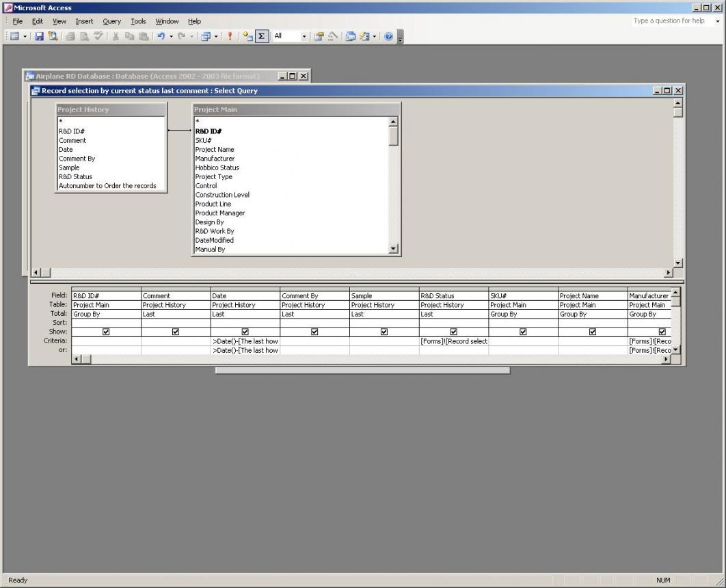Viewport: 726px width, 588px height.
Task: Click the Print Preview icon
Action: [84, 36]
